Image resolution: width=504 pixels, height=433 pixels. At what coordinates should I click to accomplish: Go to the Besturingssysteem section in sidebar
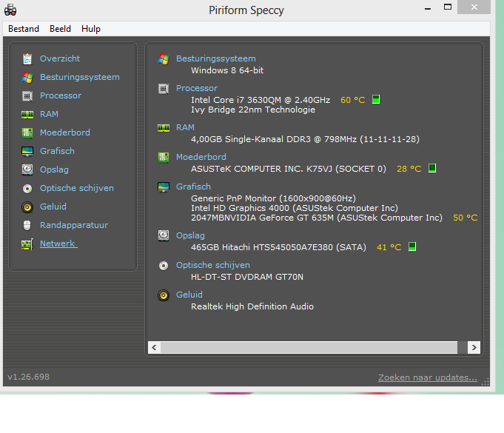80,77
